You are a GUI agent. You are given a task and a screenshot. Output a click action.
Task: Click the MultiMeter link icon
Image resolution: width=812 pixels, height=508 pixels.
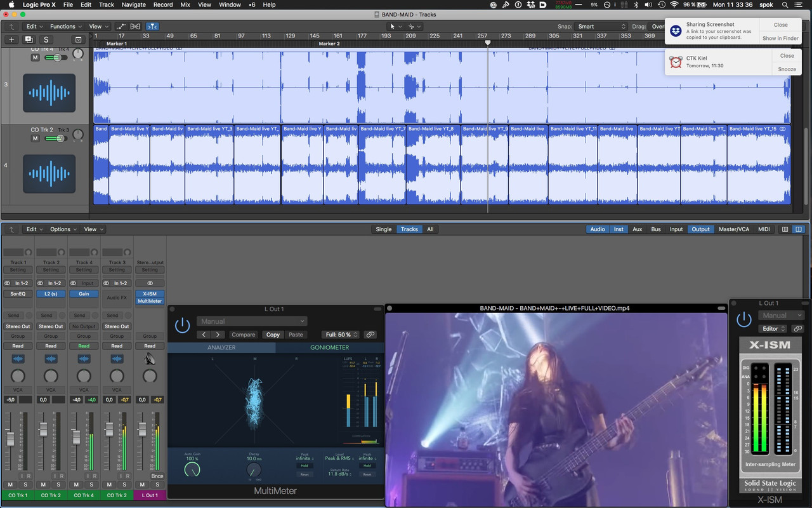coord(370,335)
